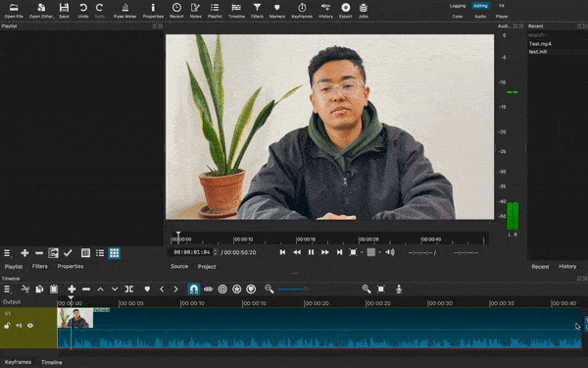This screenshot has height=368, width=588.
Task: Switch playlist to icons grid view
Action: [115, 253]
